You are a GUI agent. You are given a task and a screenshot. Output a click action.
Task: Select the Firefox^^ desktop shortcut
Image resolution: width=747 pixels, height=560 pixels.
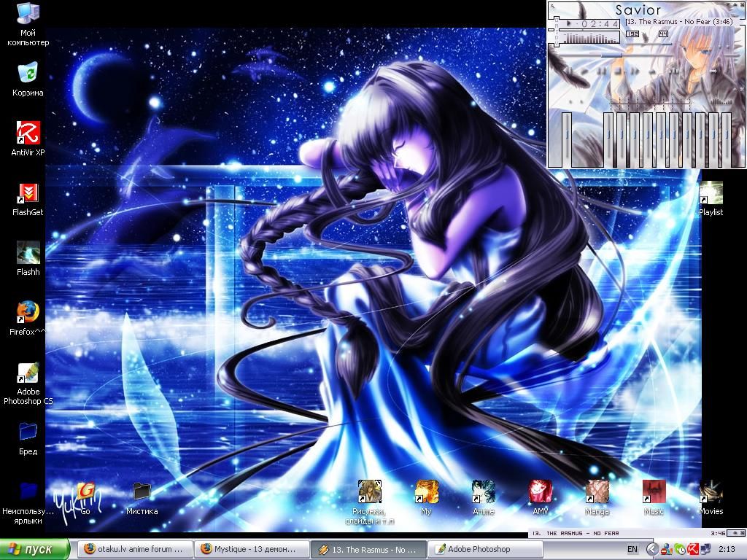click(28, 318)
